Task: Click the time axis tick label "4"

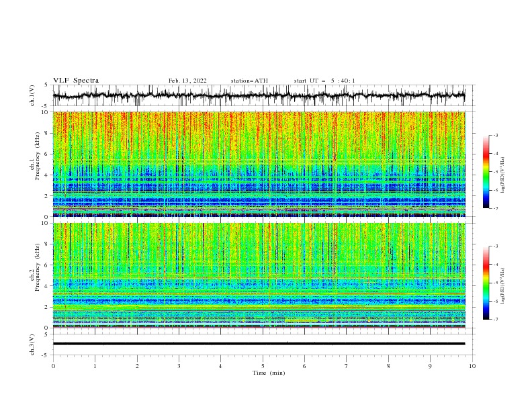Action: pos(220,366)
